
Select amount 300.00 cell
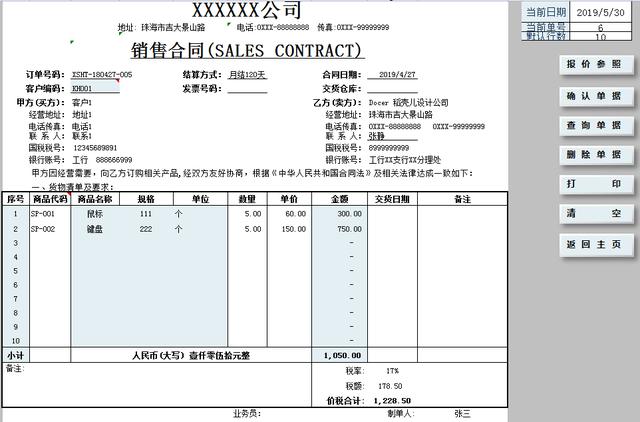tap(340, 214)
